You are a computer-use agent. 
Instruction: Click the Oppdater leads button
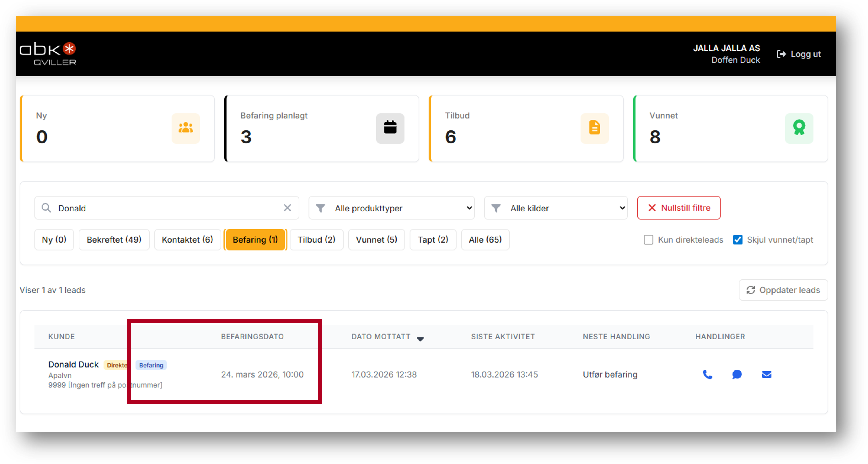click(783, 290)
